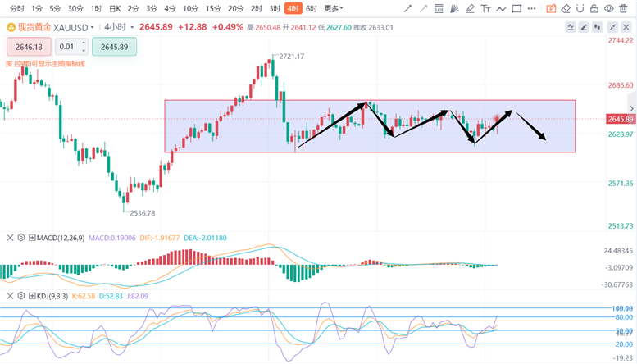Select the eraser tool
The height and width of the screenshot is (364, 637).
(x=566, y=8)
